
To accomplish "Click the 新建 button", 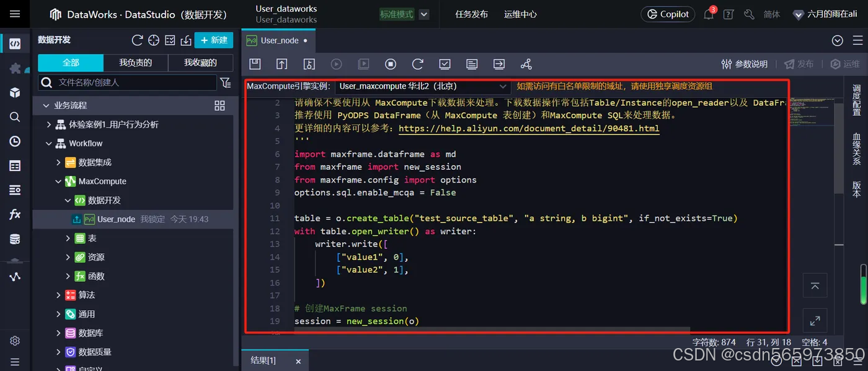I will coord(214,40).
